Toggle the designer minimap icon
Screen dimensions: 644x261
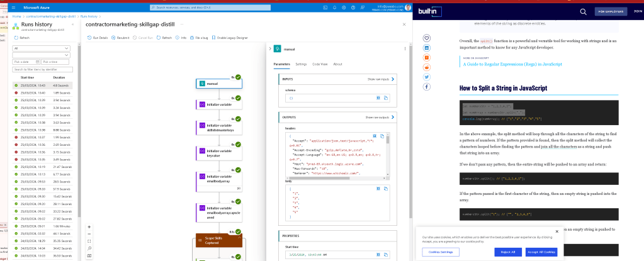pos(89,256)
